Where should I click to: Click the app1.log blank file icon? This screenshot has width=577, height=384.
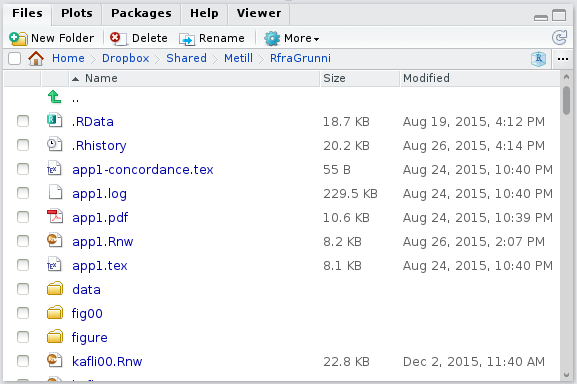55,192
